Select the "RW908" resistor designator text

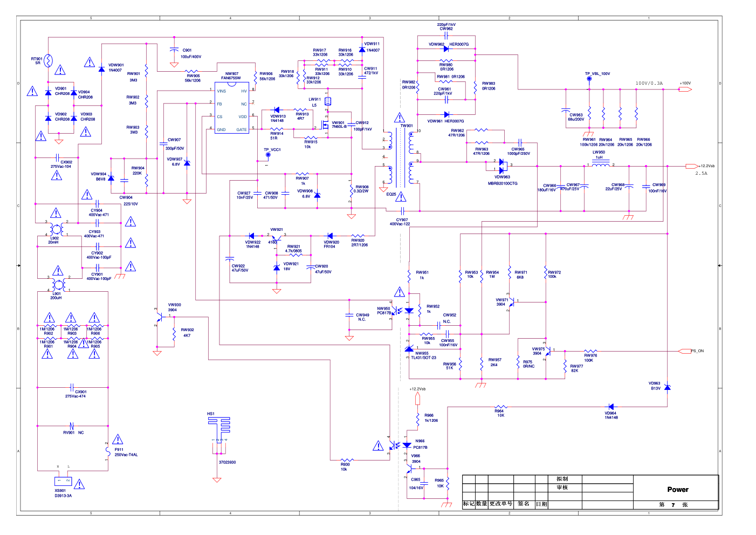[x=362, y=187]
